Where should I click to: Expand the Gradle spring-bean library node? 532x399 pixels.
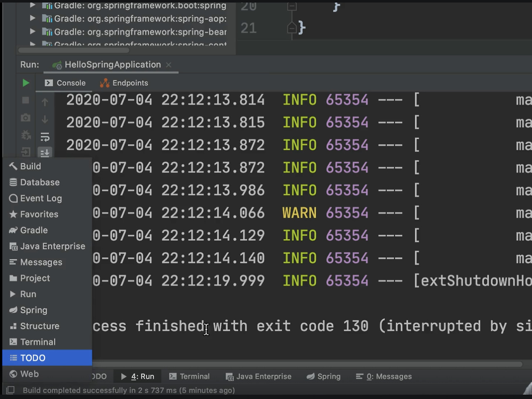coord(32,32)
